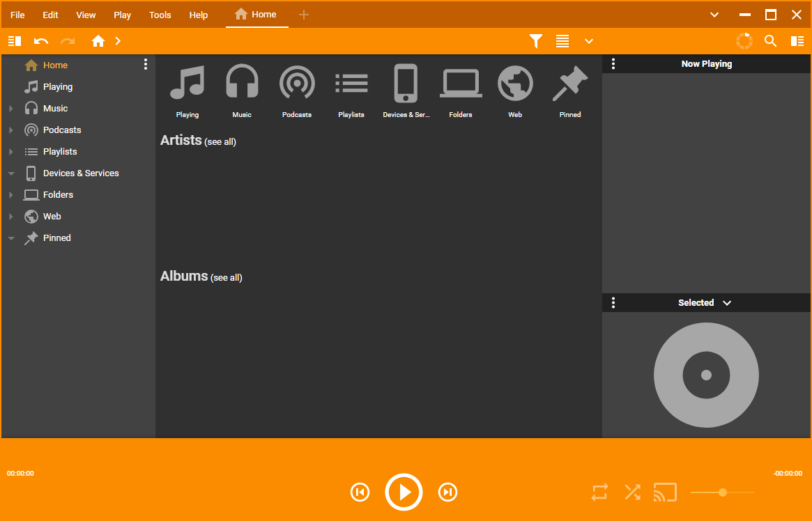Open the Selected panel dropdown arrow

(x=727, y=303)
